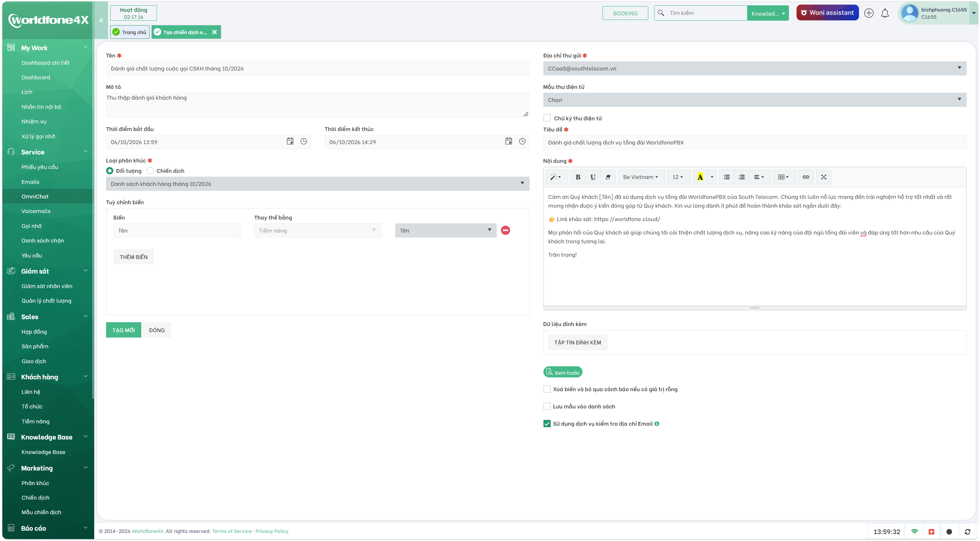Select the Đối tượng radio option
The width and height of the screenshot is (980, 541).
(x=110, y=171)
